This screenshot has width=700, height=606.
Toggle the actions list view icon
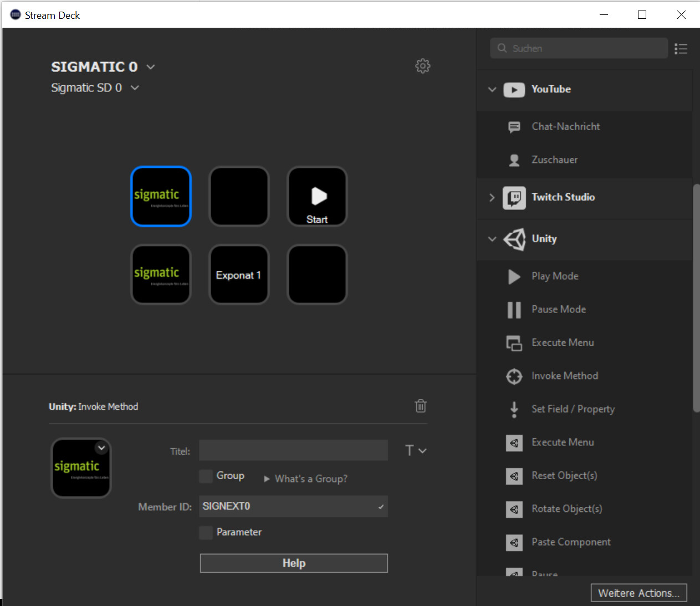[x=681, y=49]
